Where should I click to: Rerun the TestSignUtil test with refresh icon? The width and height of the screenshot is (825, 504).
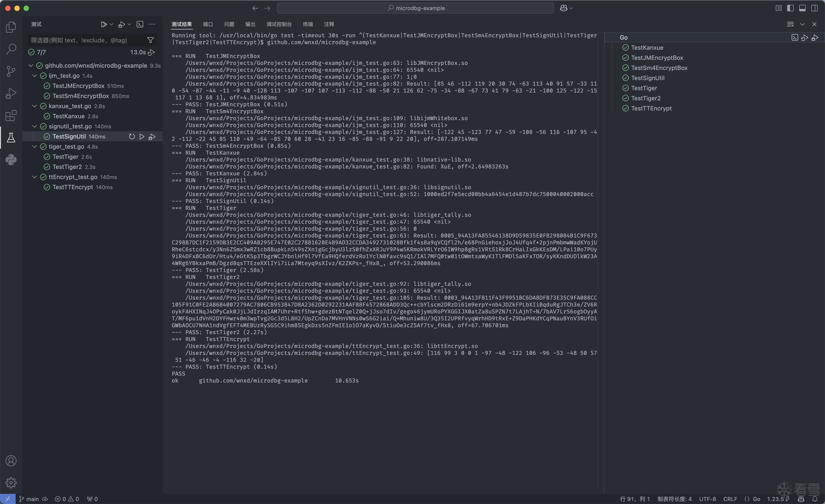pos(131,136)
